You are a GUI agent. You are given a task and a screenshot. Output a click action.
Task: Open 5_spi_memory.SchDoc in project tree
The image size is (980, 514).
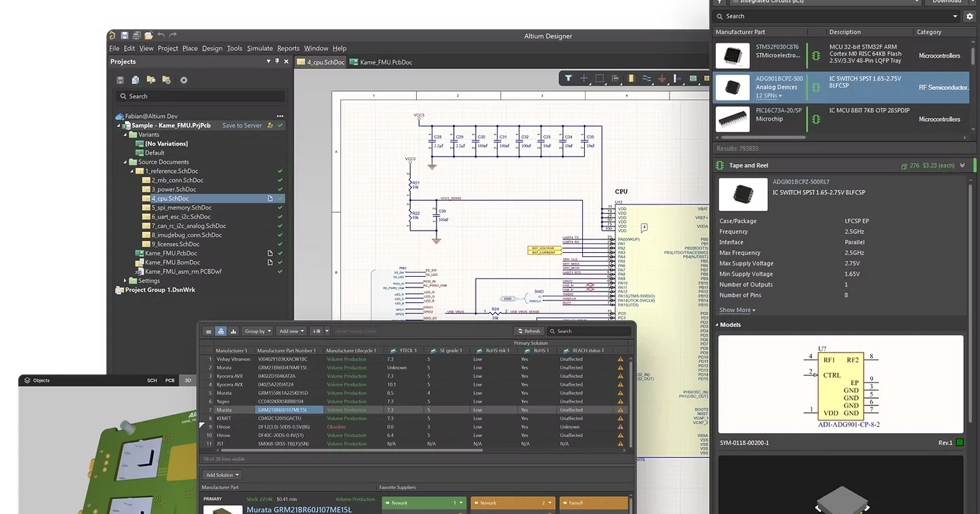tap(182, 207)
